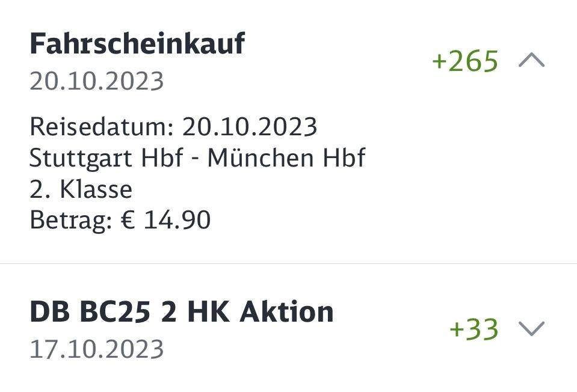Image resolution: width=577 pixels, height=392 pixels.
Task: Click the downward chevron next to +33
Action: click(530, 329)
